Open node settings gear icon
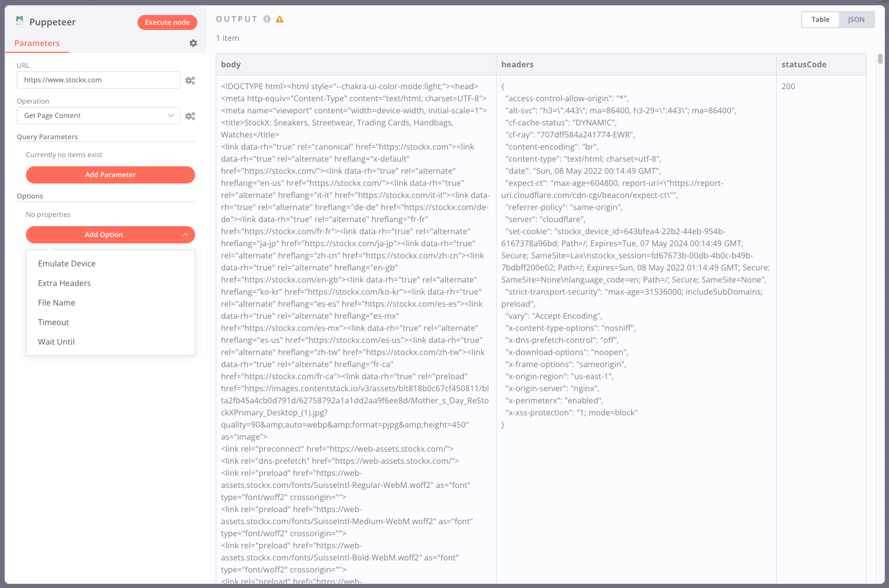The height and width of the screenshot is (588, 889). (193, 43)
